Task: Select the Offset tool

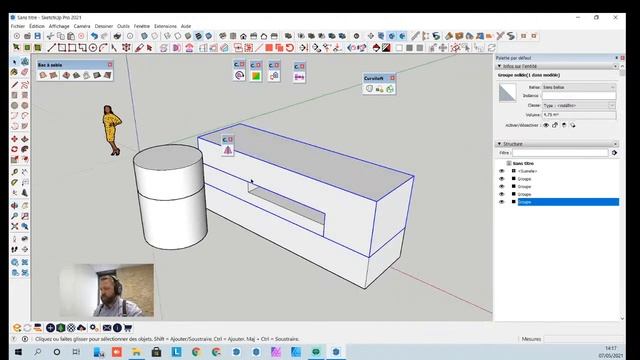Action: 25,159
